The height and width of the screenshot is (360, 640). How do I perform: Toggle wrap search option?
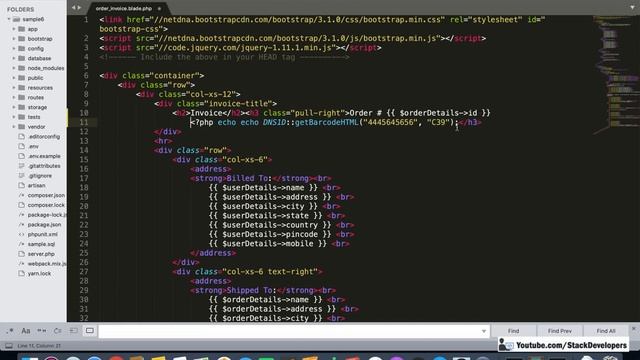58,331
